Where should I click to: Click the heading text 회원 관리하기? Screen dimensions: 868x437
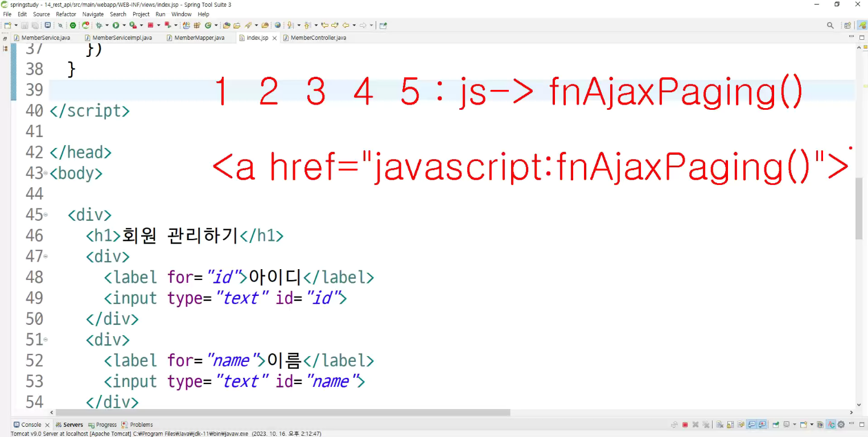tap(180, 236)
